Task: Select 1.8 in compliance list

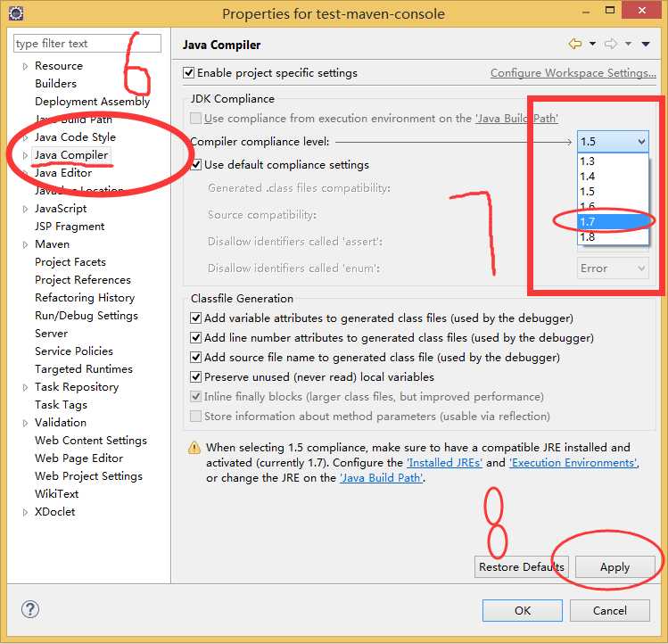Action: 613,236
